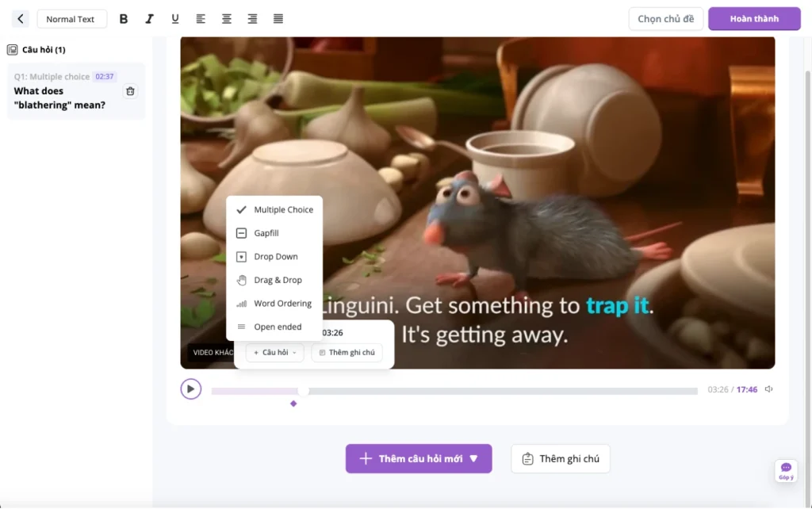The width and height of the screenshot is (812, 509).
Task: Mute the video using the speaker icon
Action: (x=768, y=389)
